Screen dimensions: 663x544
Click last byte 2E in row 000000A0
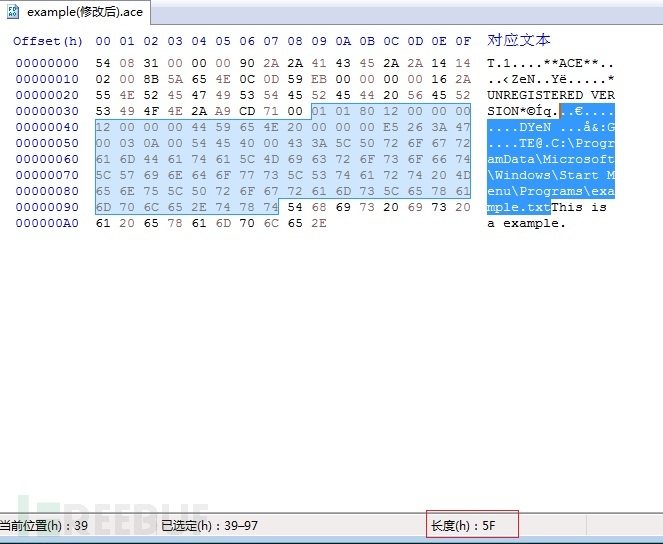319,224
